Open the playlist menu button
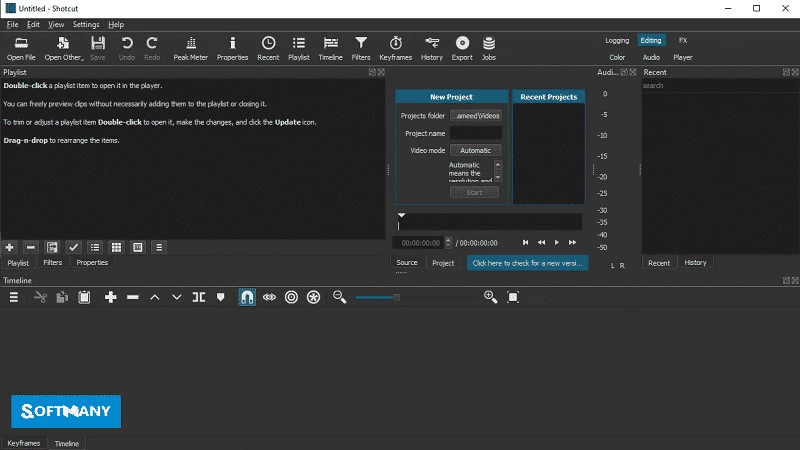800x450 pixels. [x=159, y=247]
